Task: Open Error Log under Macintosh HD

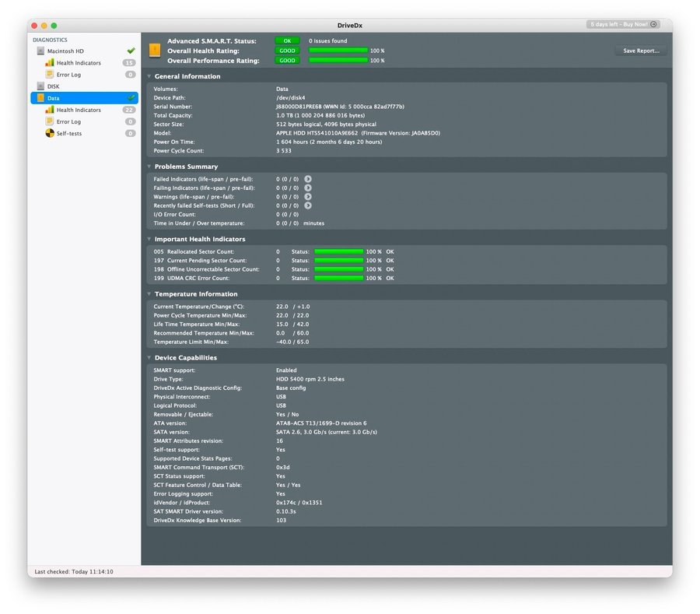Action: [68, 75]
